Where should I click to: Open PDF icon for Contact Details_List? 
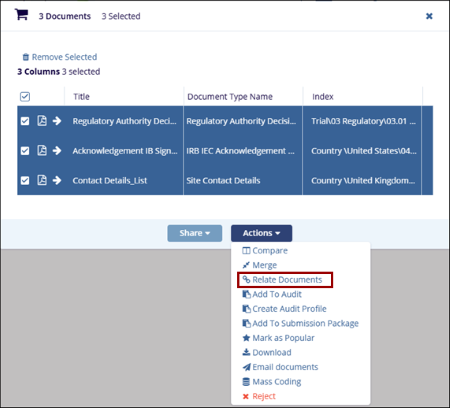(x=42, y=180)
